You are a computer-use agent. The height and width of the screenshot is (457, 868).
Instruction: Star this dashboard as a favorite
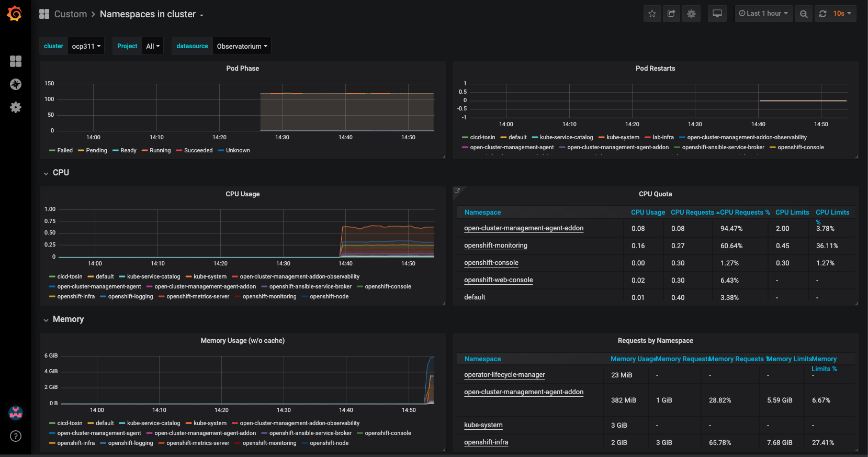652,14
